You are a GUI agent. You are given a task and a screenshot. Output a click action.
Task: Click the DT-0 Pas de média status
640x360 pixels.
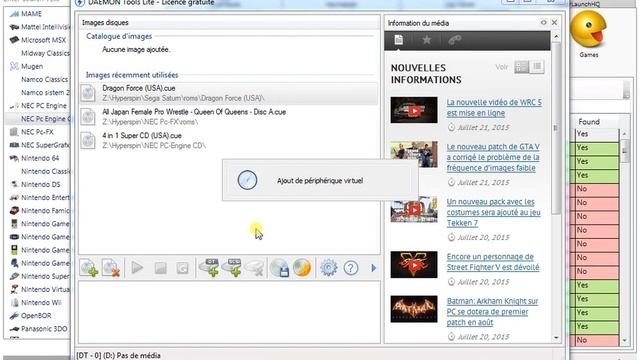(118, 356)
